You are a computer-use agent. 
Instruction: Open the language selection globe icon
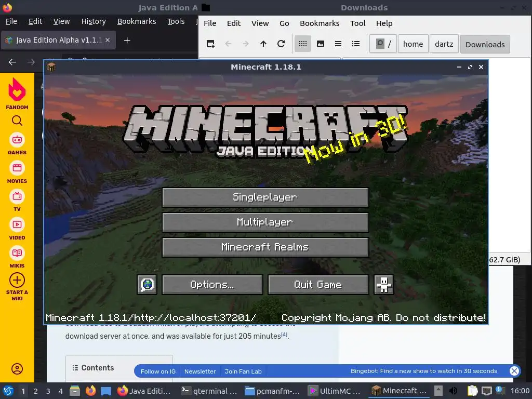pos(147,284)
